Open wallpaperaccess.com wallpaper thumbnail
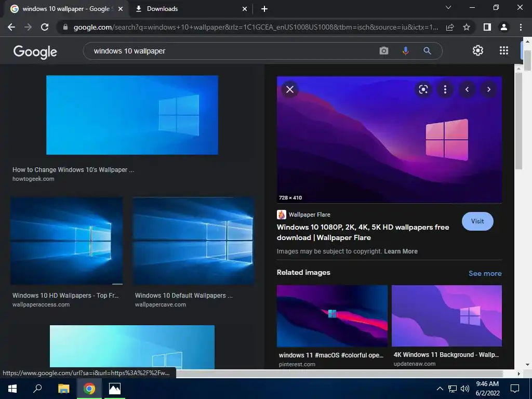 click(x=66, y=241)
